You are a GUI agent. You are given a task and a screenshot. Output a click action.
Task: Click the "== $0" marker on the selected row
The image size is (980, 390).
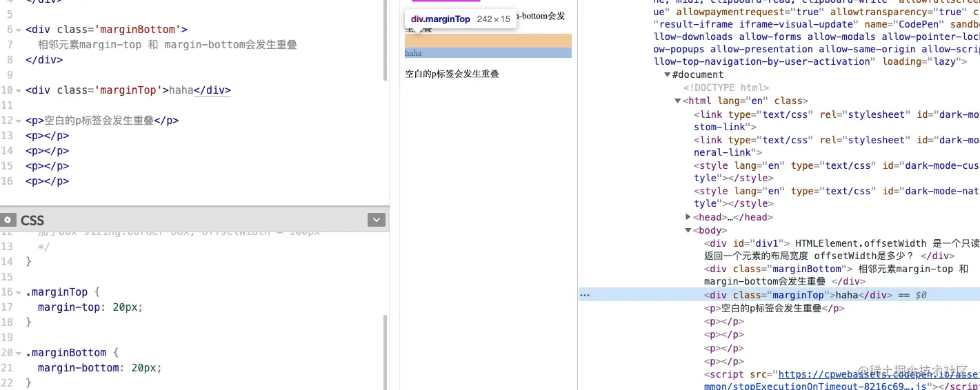(x=912, y=295)
